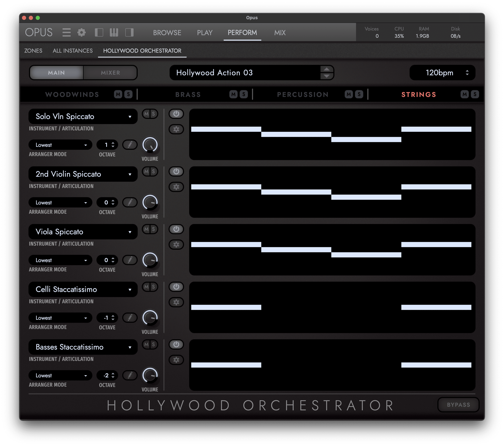Open the ZONES sub-tab

coord(33,50)
